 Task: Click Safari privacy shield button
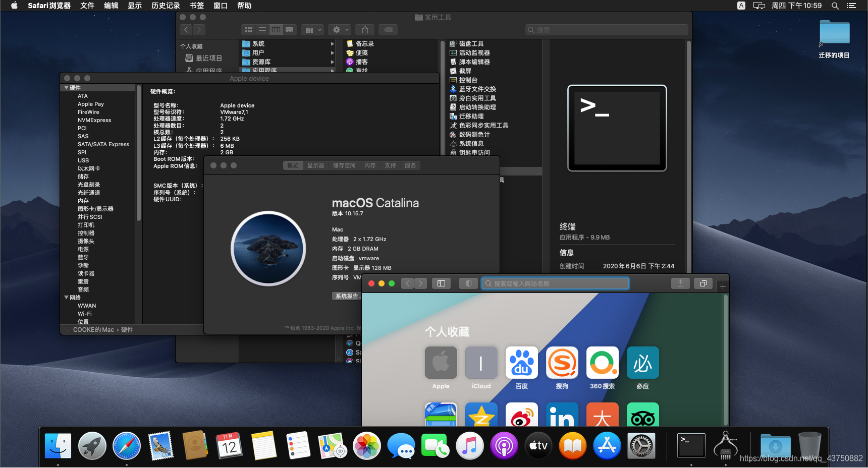(x=468, y=283)
